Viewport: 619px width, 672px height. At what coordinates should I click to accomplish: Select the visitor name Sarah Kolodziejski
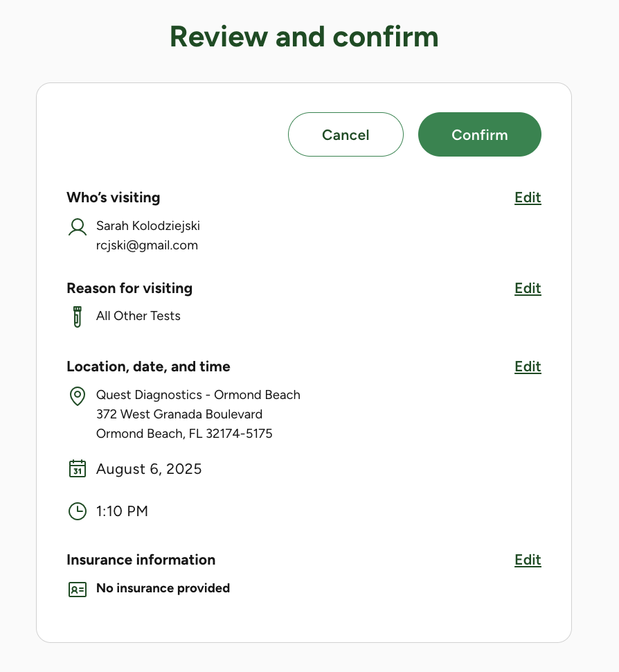147,226
